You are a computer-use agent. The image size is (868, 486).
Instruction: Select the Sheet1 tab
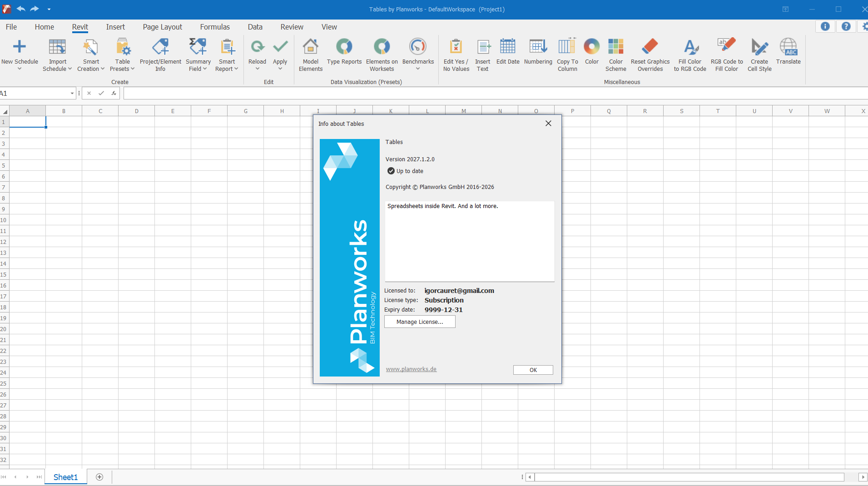65,477
